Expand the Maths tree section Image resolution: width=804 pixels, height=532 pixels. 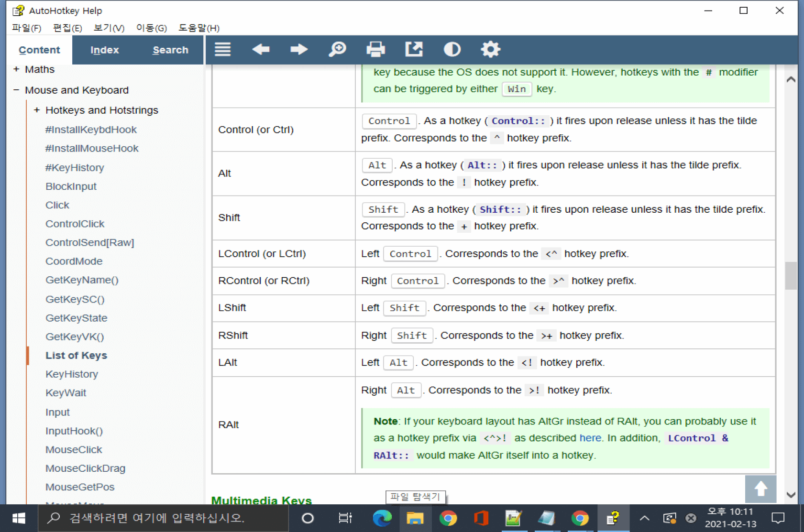point(16,69)
